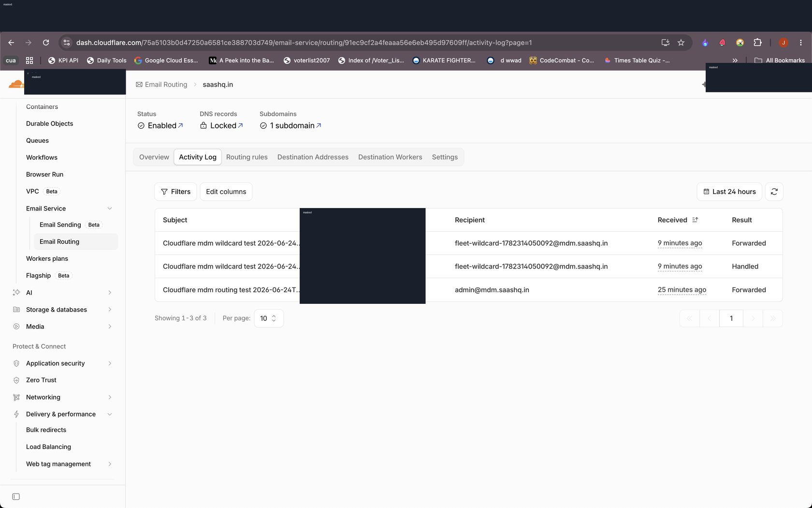Screen dimensions: 812x508
Task: Click the Edit columns button
Action: pyautogui.click(x=226, y=192)
